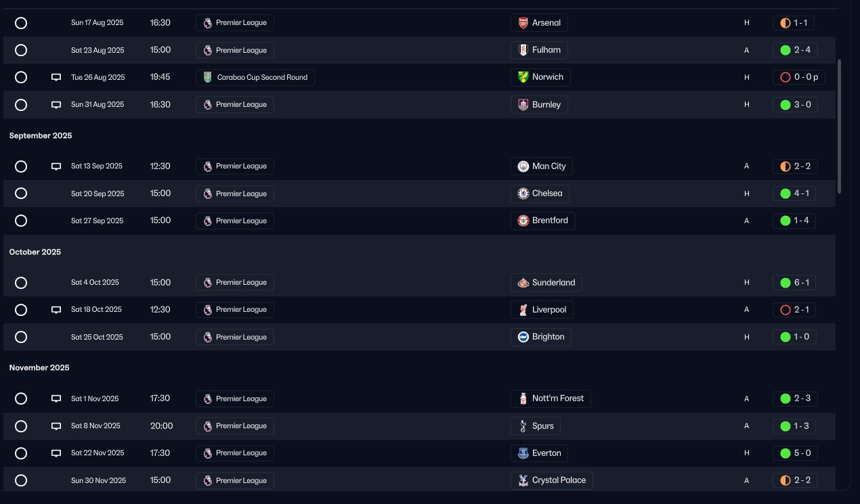Click the Everton club crest icon
Viewport: 860px width, 504px height.
pyautogui.click(x=523, y=453)
